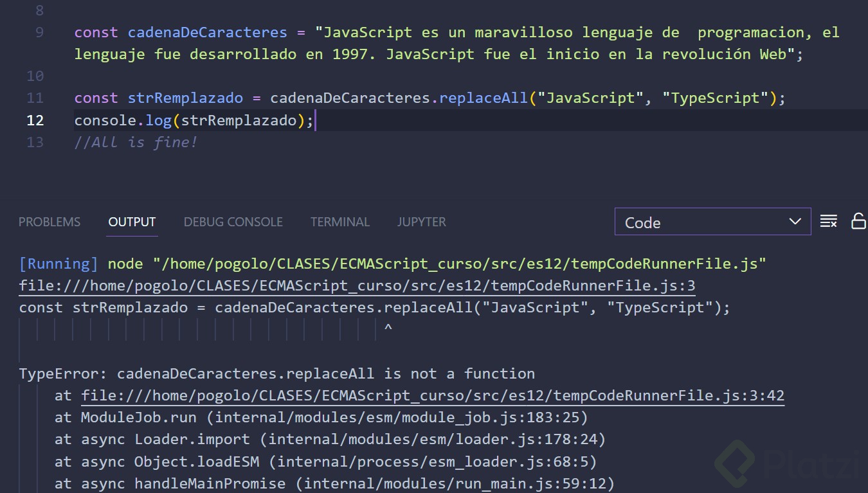Click the TypeError message in the output
The image size is (868, 493).
276,373
